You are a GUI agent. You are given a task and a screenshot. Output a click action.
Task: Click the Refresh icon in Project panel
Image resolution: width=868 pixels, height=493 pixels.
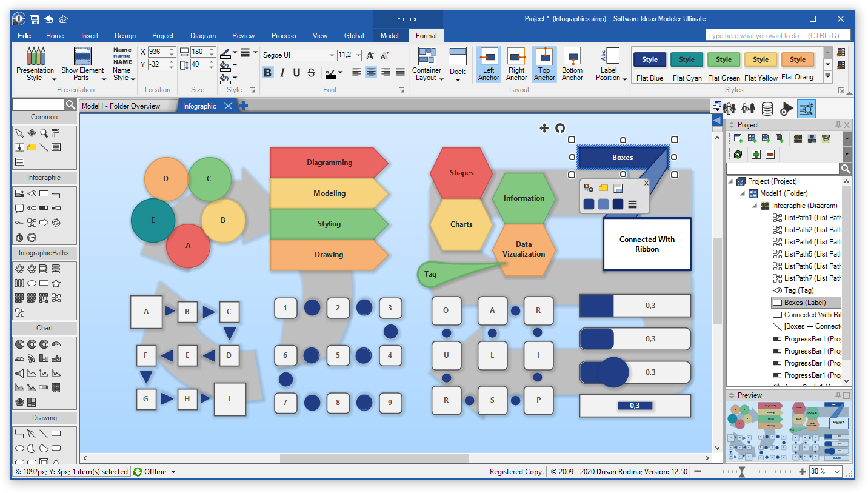(738, 154)
